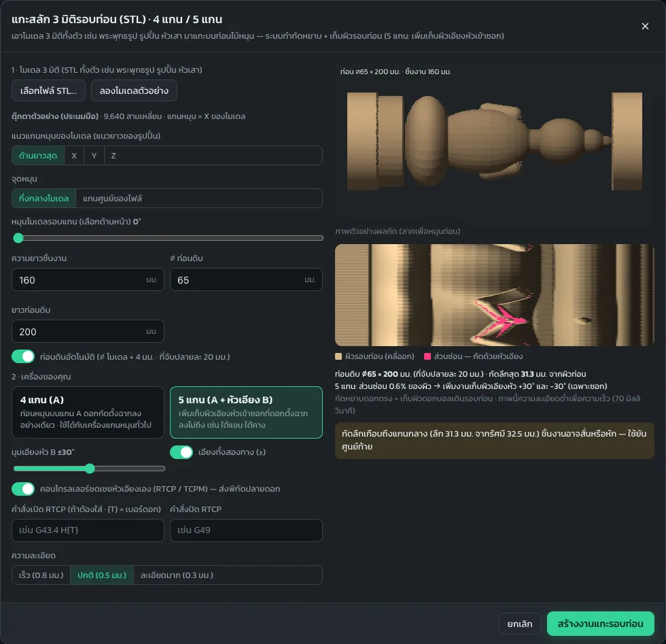Click the เลือกไฟล์ STL... button
This screenshot has height=644, width=666.
click(48, 90)
